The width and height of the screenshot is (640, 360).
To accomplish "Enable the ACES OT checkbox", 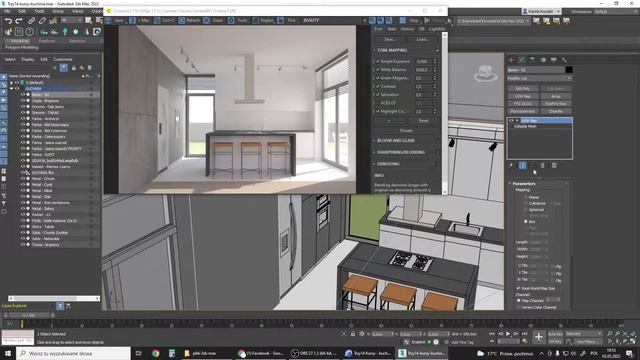I will click(378, 103).
